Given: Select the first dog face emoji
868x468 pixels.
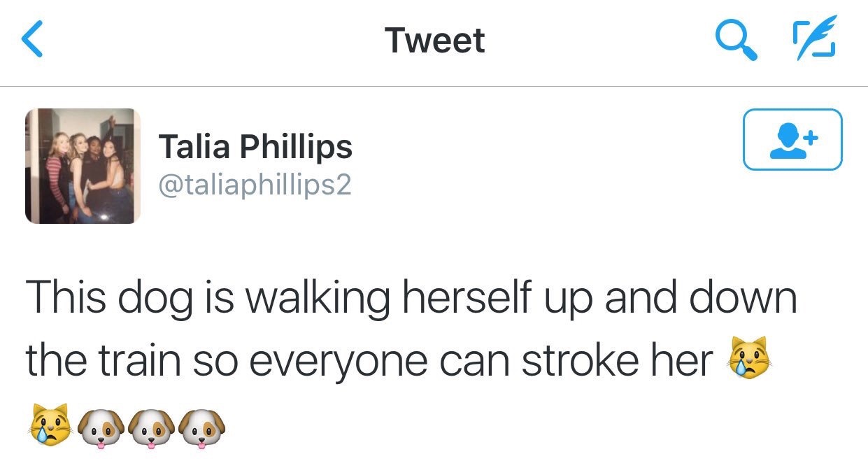Looking at the screenshot, I should [100, 425].
